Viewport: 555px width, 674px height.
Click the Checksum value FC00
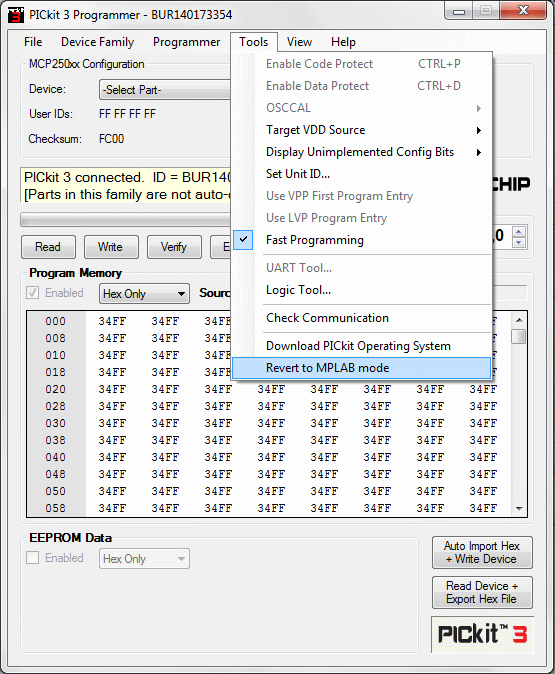(x=111, y=139)
